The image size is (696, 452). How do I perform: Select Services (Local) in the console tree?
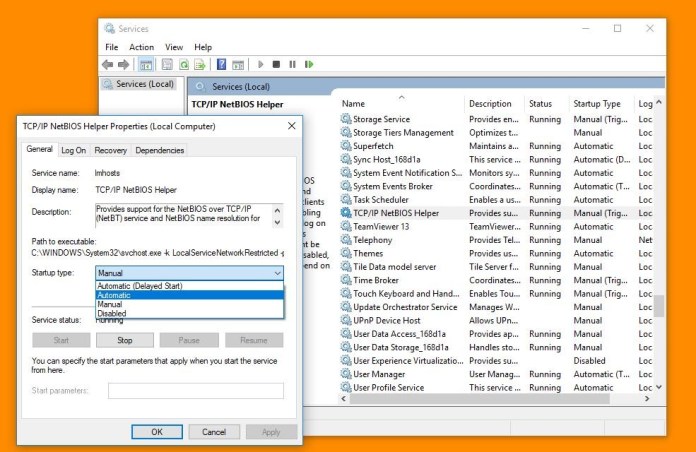point(144,84)
